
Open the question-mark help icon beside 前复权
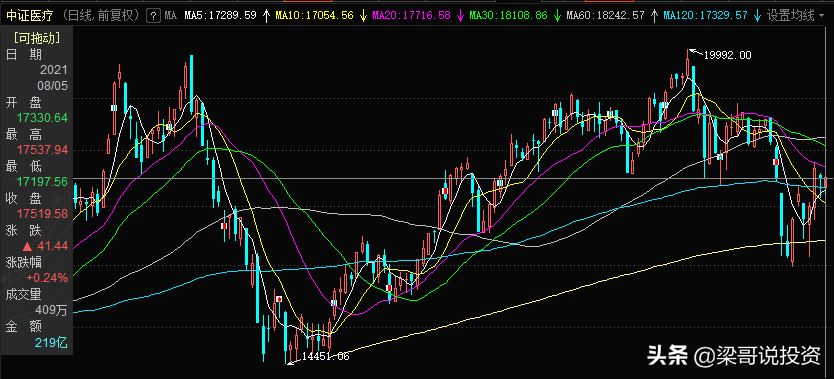coord(154,15)
